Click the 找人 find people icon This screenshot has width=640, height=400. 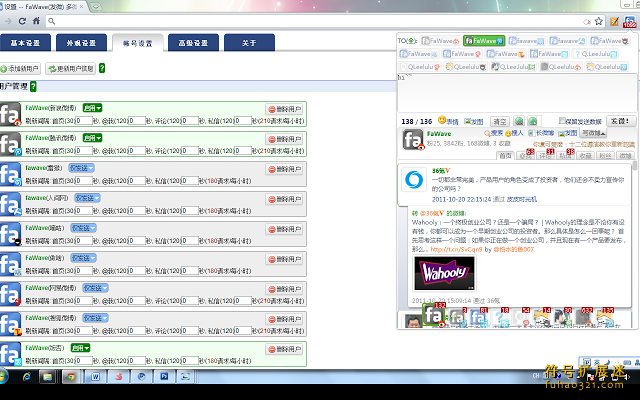coord(514,133)
